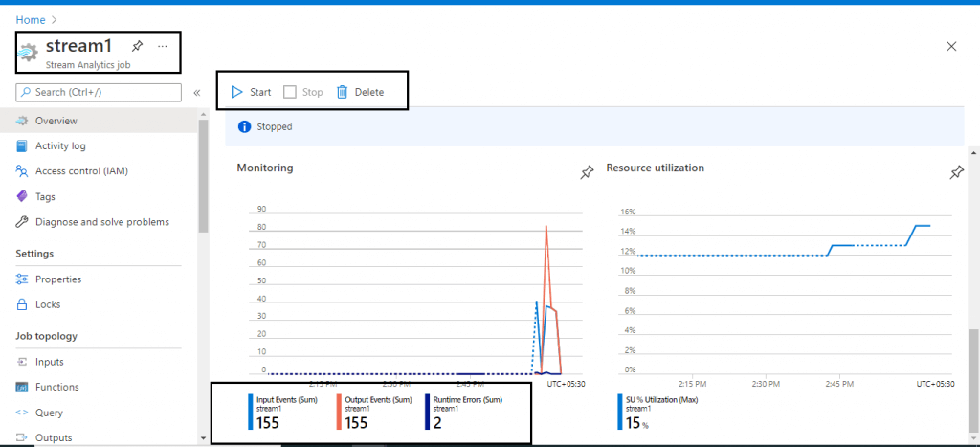Open the stream1 more options ellipsis
Screen dimensions: 980x447
(162, 46)
